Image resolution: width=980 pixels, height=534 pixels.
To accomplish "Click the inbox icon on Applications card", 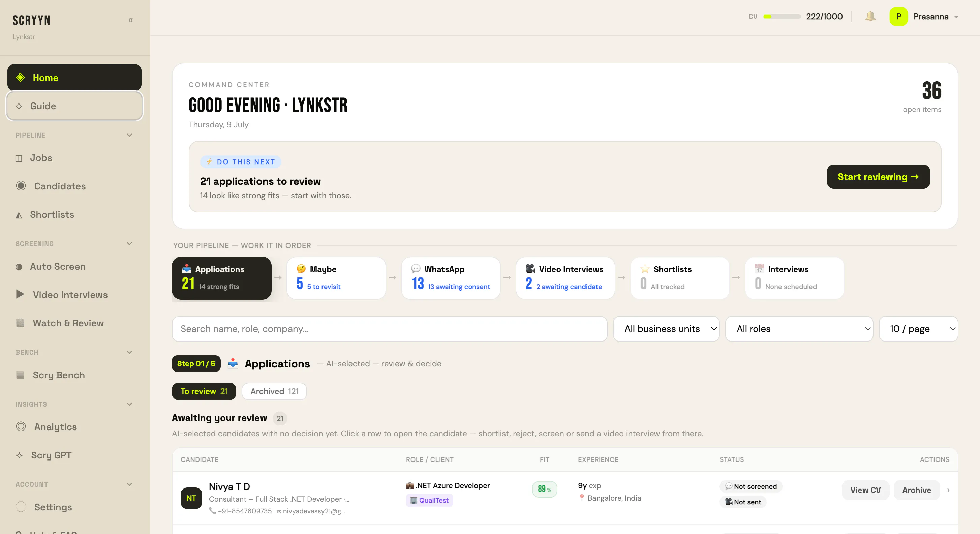I will click(x=186, y=269).
